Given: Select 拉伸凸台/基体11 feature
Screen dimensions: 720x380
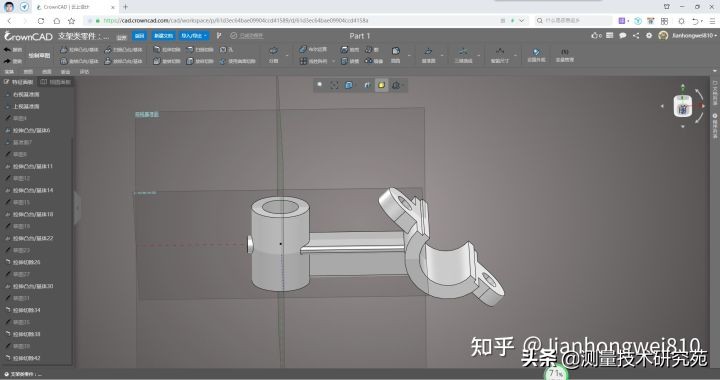Looking at the screenshot, I should click(x=33, y=166).
